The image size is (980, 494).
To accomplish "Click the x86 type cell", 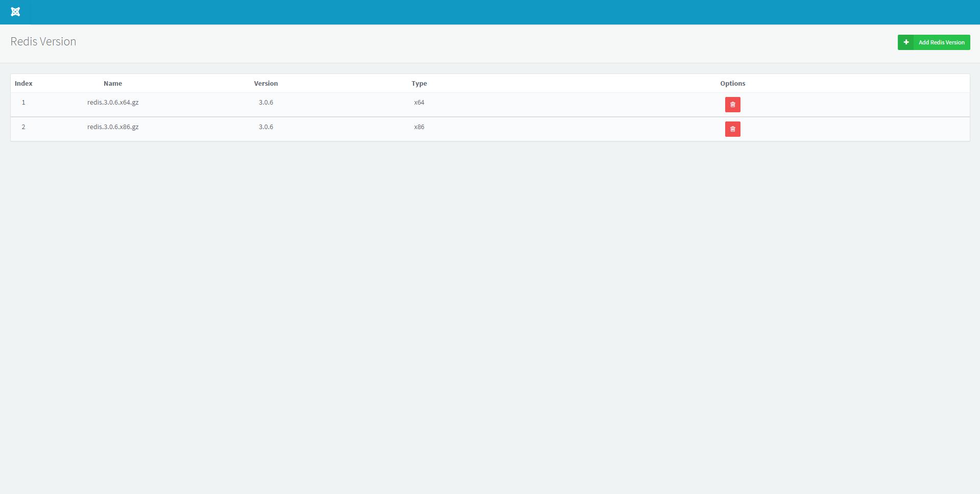I will pyautogui.click(x=419, y=127).
